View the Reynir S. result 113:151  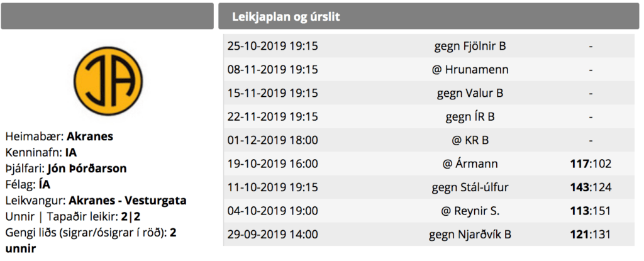[591, 211]
